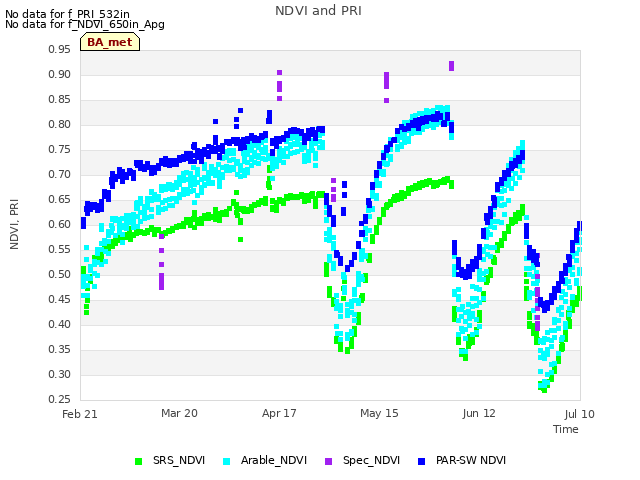Click the BA_met annotation tag
This screenshot has width=640, height=480.
110,42
